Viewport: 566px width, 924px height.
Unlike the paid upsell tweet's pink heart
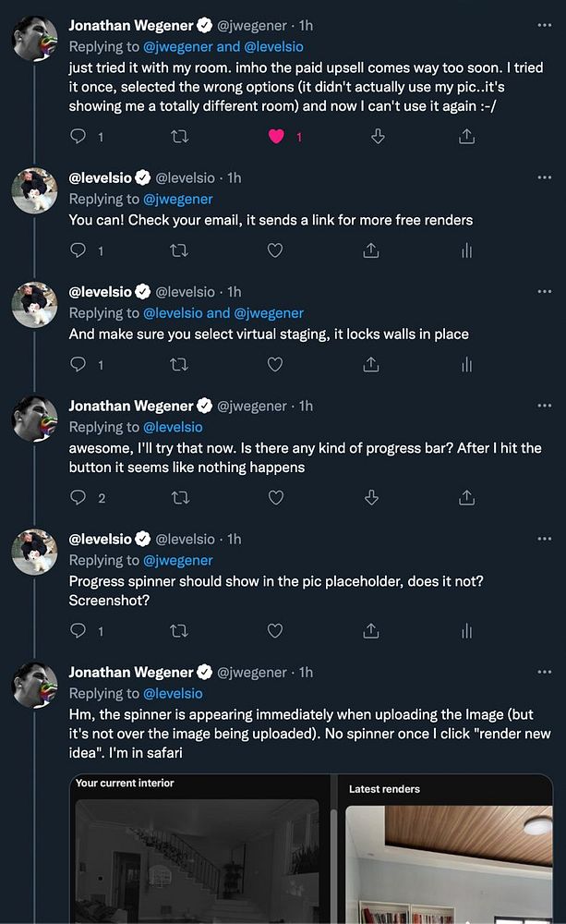click(275, 137)
